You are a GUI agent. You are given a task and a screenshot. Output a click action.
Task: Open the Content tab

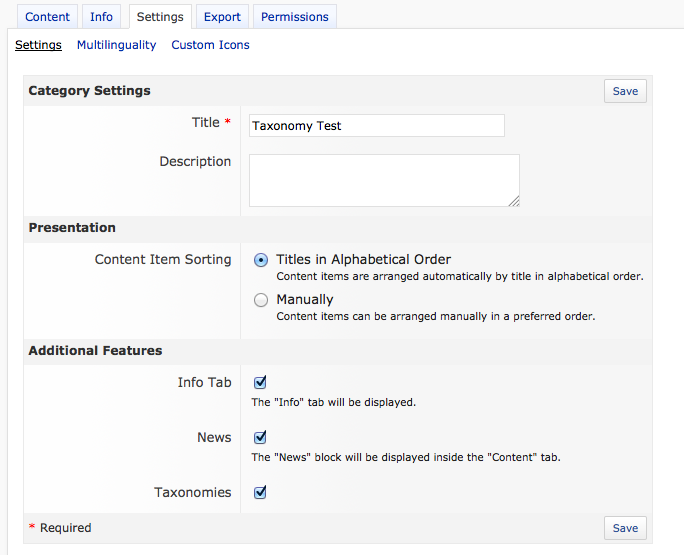click(47, 17)
